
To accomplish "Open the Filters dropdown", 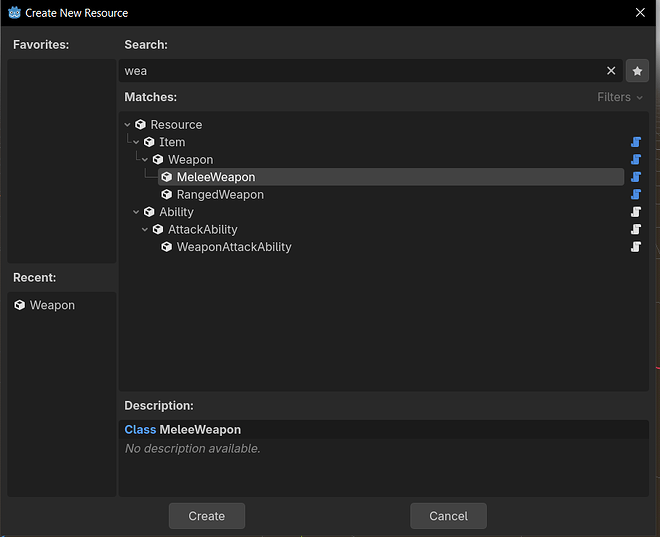I will pyautogui.click(x=620, y=97).
